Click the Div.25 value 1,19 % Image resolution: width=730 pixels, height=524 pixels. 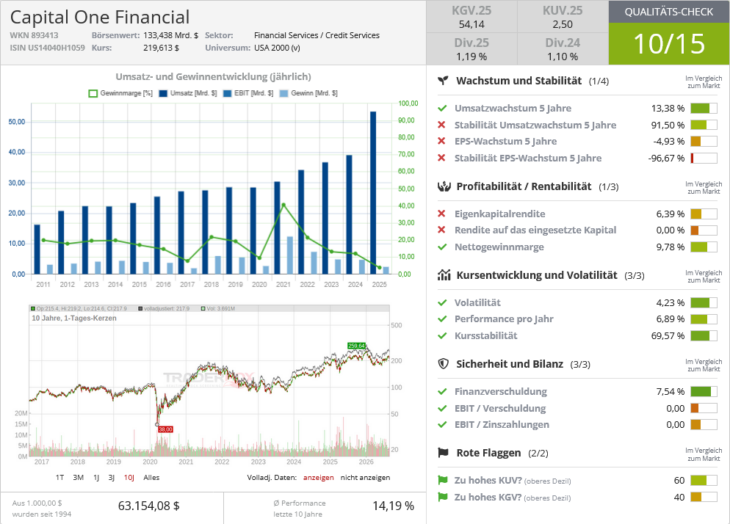tap(472, 56)
